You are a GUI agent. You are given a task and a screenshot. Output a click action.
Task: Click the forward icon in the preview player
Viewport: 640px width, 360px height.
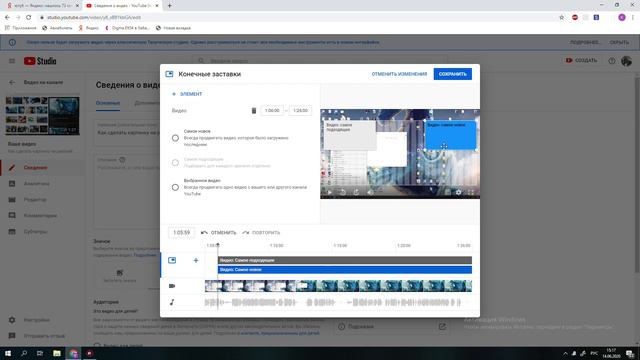click(x=356, y=192)
